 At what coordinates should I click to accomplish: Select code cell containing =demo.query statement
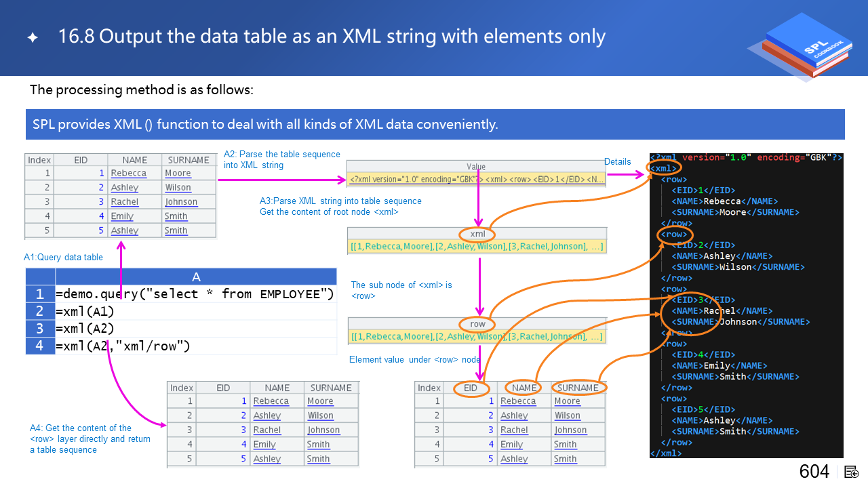(195, 294)
